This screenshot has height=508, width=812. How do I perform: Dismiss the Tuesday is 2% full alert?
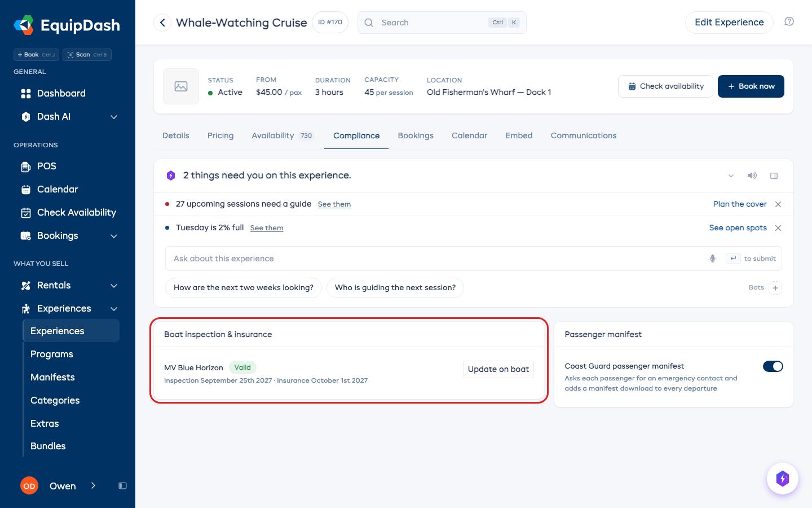coord(778,228)
